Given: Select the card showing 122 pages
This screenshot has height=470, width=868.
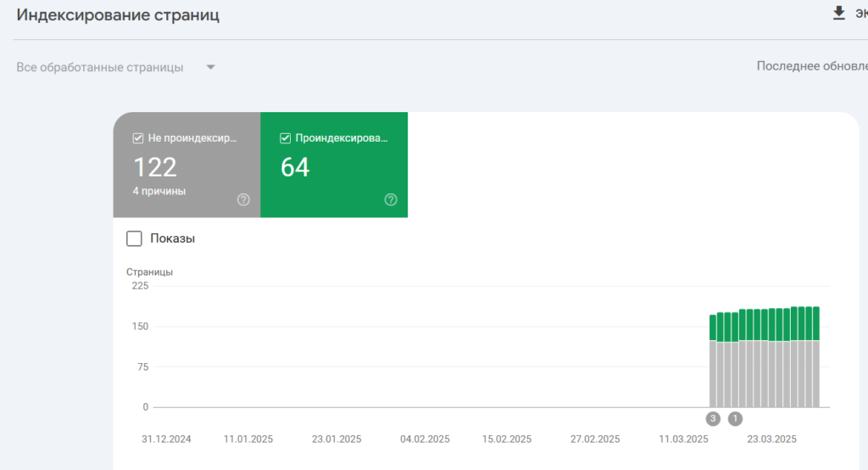Looking at the screenshot, I should [x=186, y=167].
